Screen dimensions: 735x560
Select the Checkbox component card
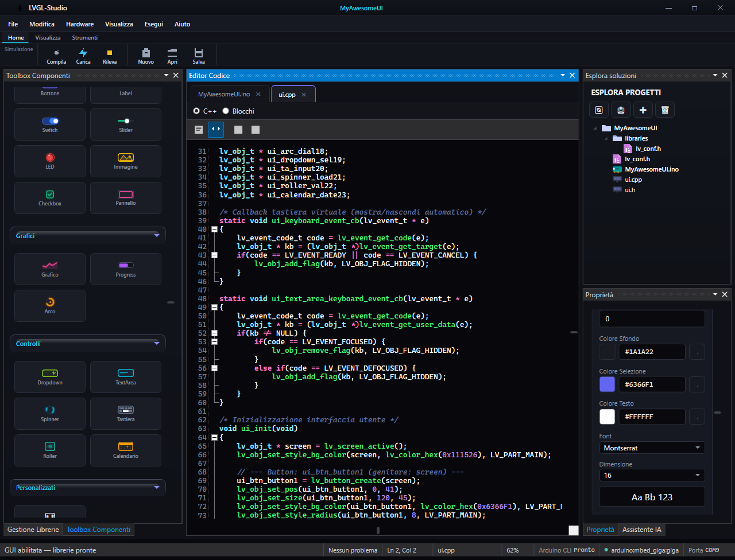click(50, 198)
